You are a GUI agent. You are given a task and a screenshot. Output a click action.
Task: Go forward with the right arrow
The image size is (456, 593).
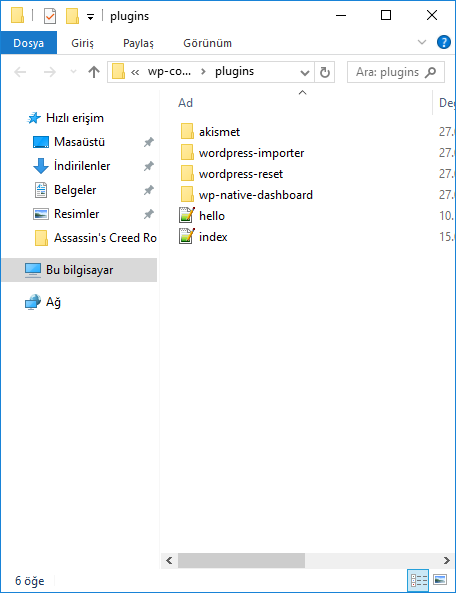[50, 72]
